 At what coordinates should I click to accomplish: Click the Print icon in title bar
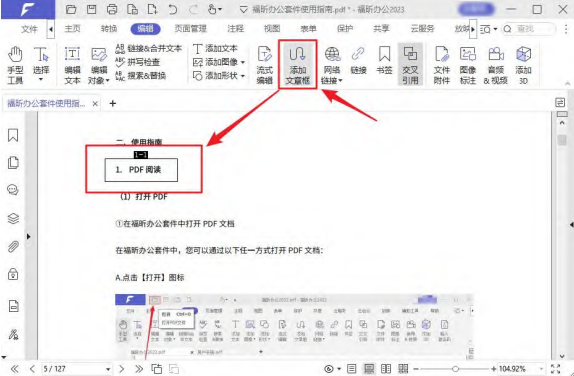coord(112,9)
